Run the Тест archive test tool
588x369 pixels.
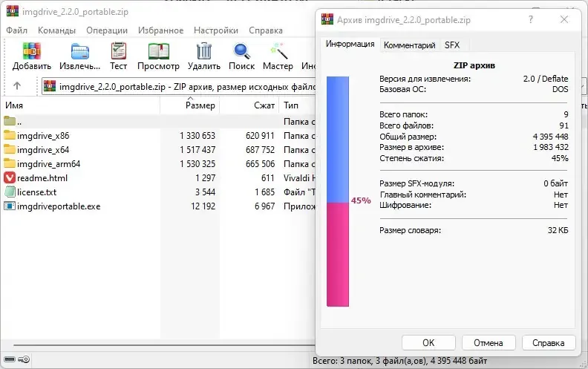click(119, 50)
